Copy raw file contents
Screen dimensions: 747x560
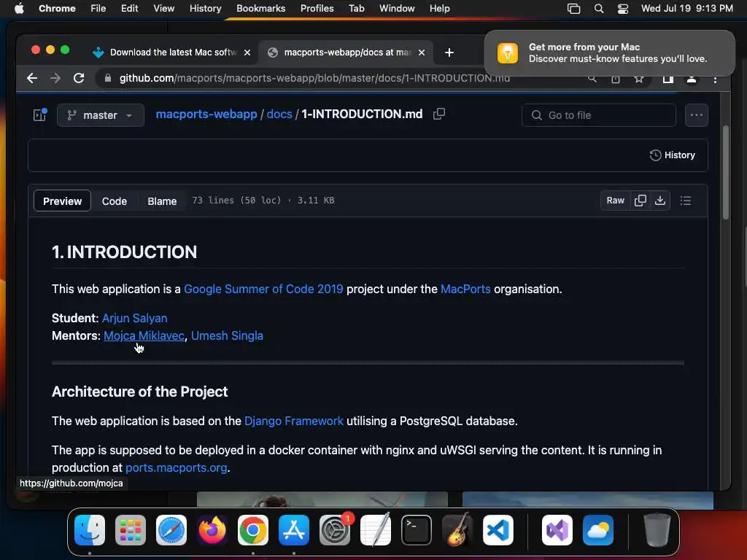pos(640,201)
